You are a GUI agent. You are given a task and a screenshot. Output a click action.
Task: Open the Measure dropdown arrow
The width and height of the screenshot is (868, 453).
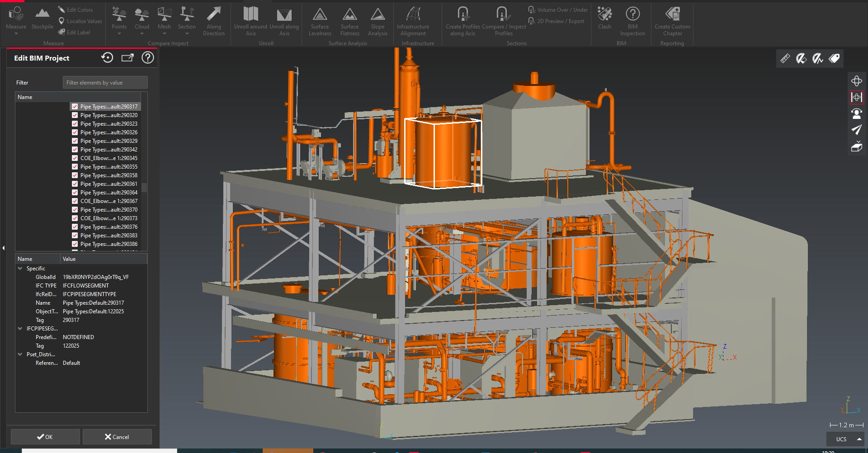16,33
